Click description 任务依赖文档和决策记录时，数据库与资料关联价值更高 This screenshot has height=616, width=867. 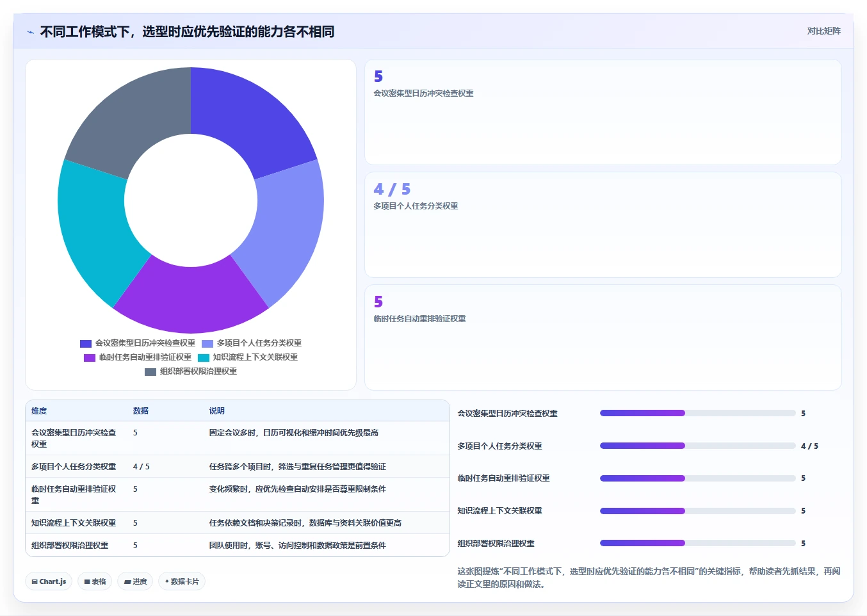click(305, 523)
